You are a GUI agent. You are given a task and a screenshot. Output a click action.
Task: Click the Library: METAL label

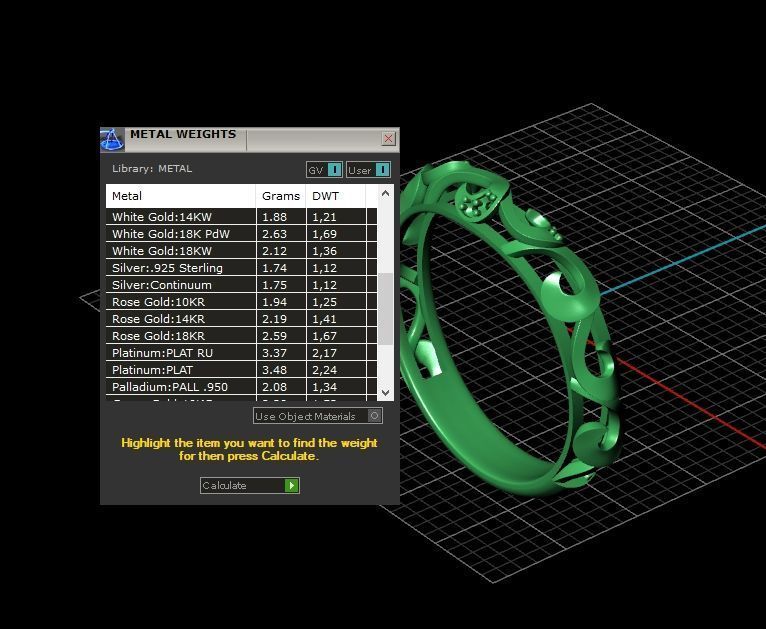(152, 168)
